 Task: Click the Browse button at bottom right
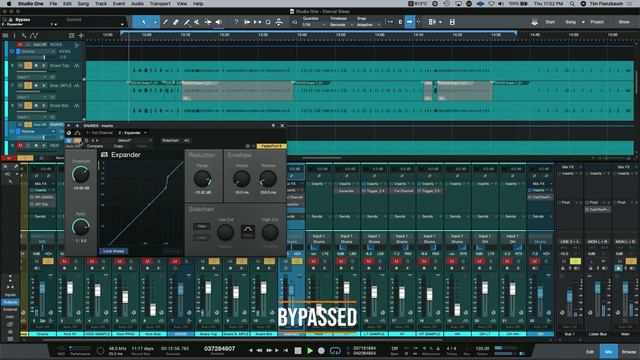[629, 351]
